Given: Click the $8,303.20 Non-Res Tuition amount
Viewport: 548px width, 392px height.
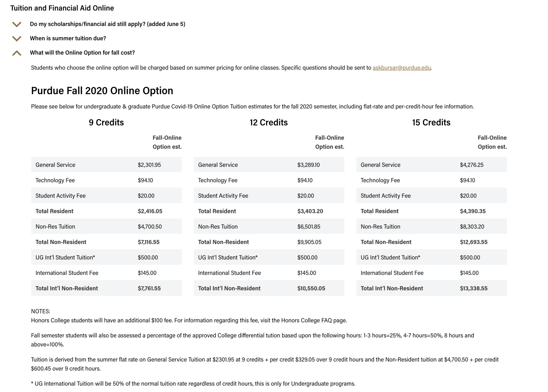Looking at the screenshot, I should (x=472, y=227).
